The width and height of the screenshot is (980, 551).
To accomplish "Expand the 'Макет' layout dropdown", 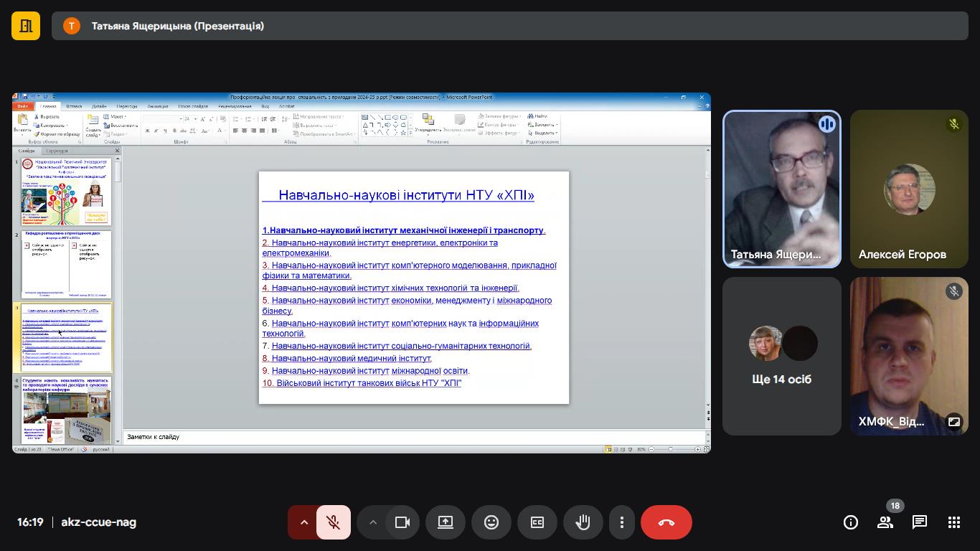I will (116, 116).
